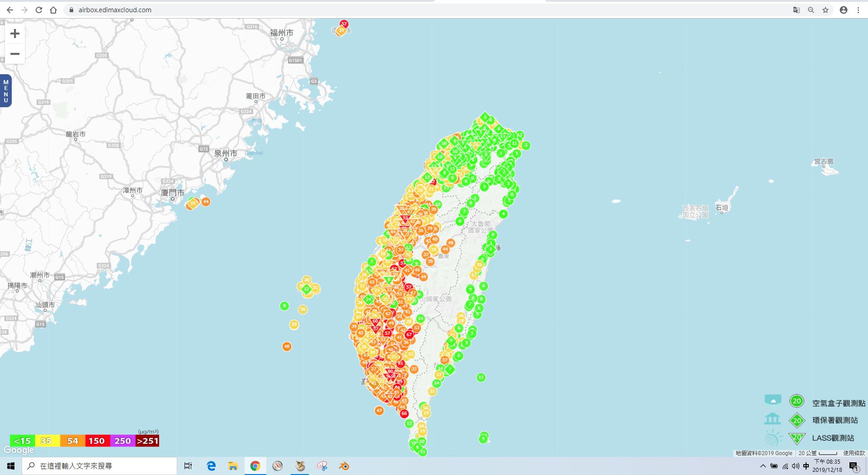Select the orange 54 legend swatch
Viewport: 868px width, 475px height.
pyautogui.click(x=73, y=441)
